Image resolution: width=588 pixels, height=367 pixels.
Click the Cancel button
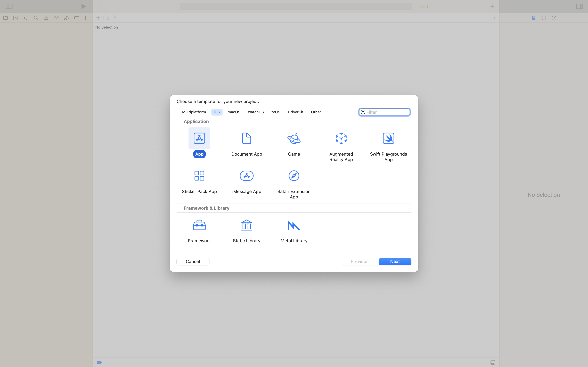193,262
